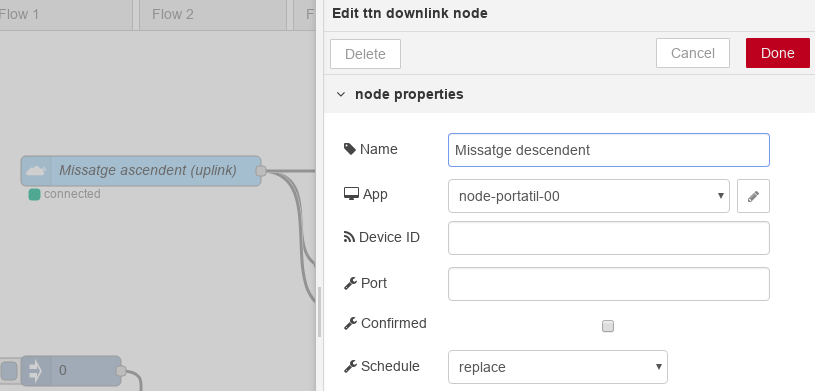This screenshot has height=391, width=815.
Task: Click the inject node 0 output port
Action: click(121, 371)
